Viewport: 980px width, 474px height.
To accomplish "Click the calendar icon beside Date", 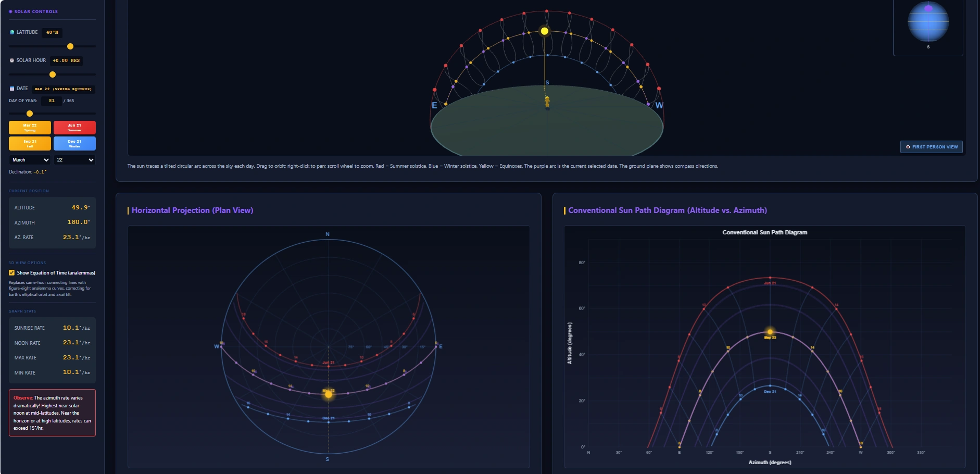I will 12,89.
